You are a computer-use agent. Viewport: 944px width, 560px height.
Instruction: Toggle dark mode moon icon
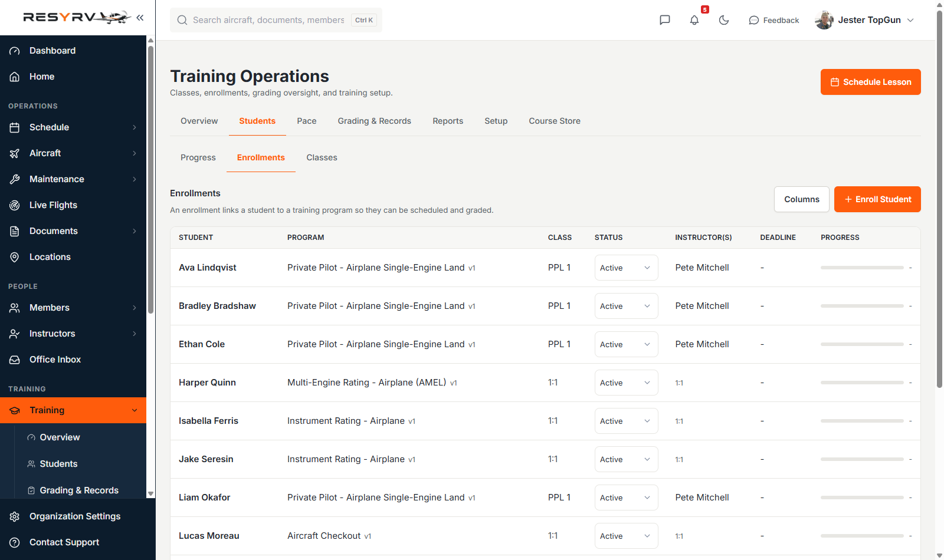point(724,20)
